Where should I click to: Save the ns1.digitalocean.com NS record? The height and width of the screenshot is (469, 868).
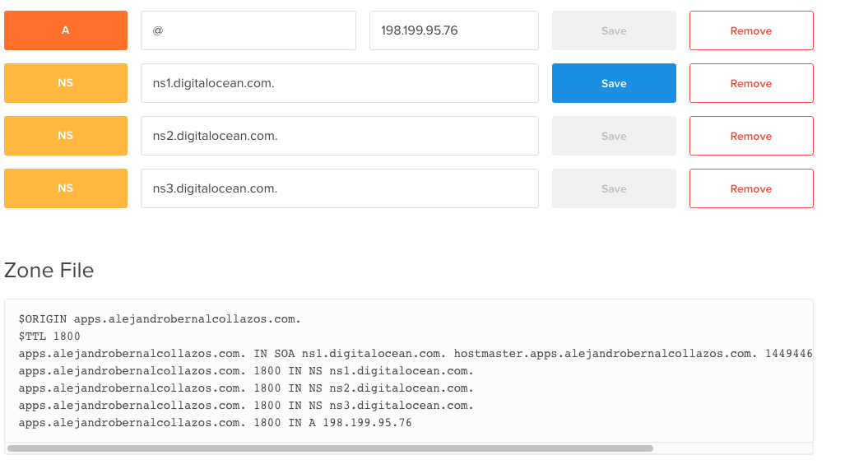(x=614, y=83)
